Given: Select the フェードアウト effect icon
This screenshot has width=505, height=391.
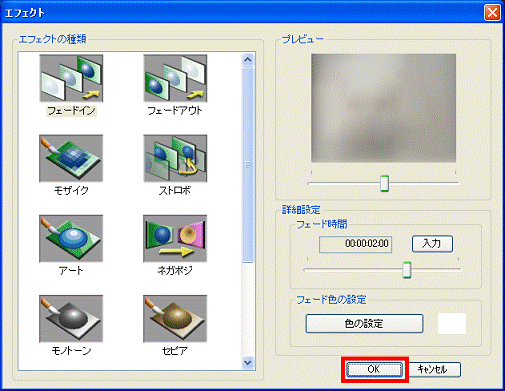Looking at the screenshot, I should pos(175,78).
